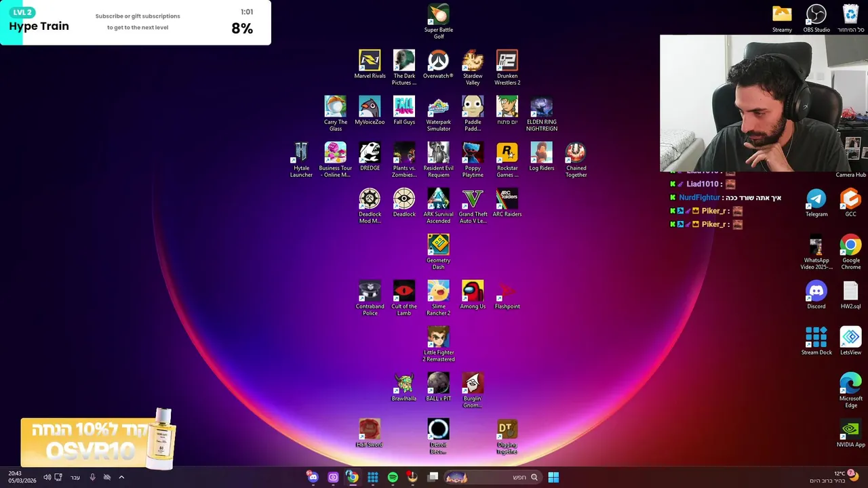
Task: Open the Brawlhalla desktop icon
Action: coord(404,387)
